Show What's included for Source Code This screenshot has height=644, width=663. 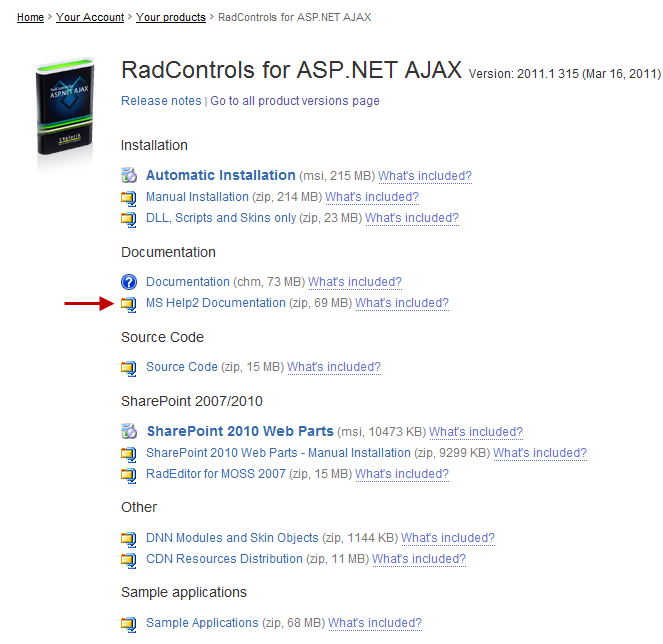[334, 367]
